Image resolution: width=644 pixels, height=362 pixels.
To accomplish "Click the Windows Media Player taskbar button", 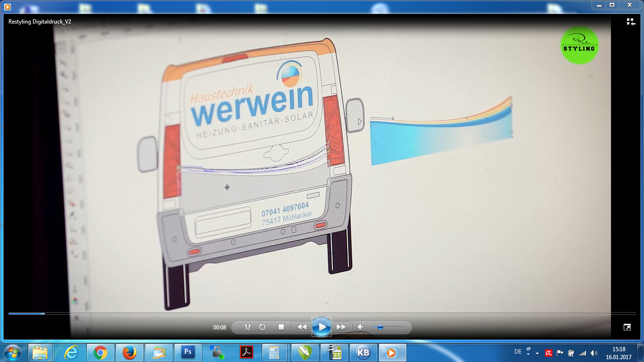I will coord(392,353).
